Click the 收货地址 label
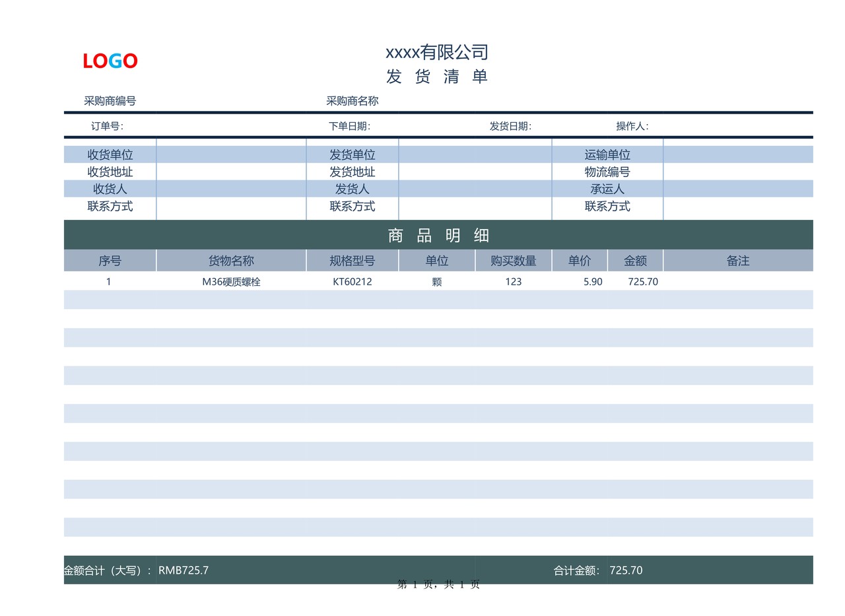The image size is (845, 616). (109, 171)
